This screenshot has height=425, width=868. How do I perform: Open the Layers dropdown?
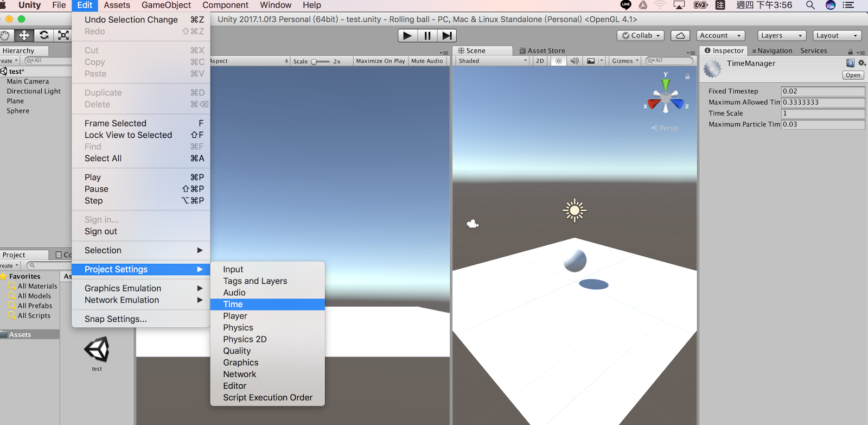pyautogui.click(x=782, y=35)
